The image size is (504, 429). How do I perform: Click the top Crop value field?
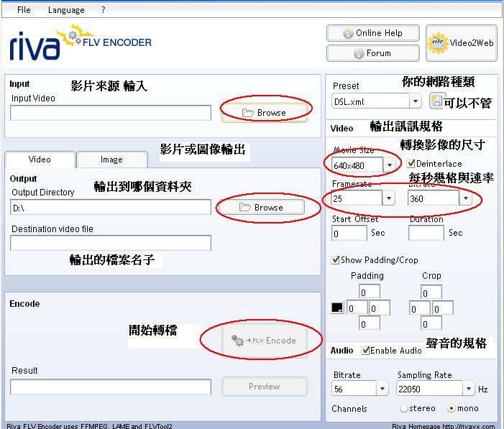(x=431, y=292)
